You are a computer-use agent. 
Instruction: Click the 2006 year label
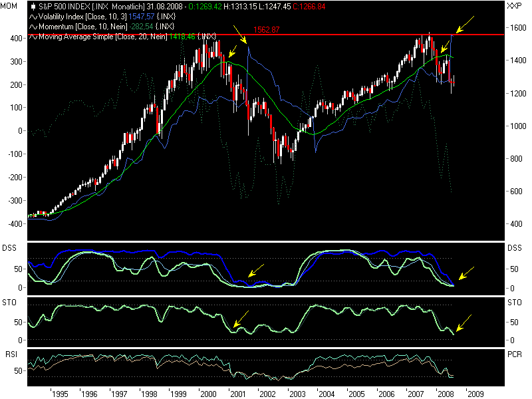pyautogui.click(x=386, y=394)
